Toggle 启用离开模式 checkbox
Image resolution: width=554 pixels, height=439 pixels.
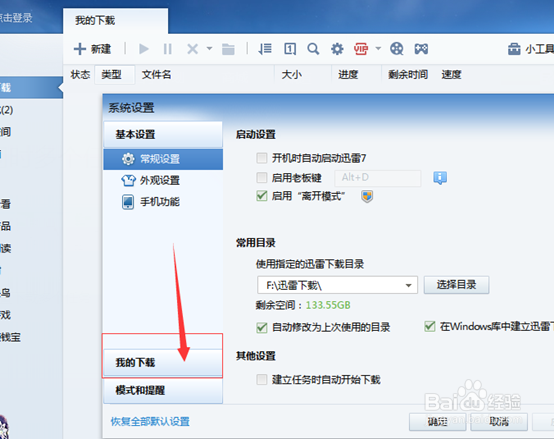tap(262, 196)
